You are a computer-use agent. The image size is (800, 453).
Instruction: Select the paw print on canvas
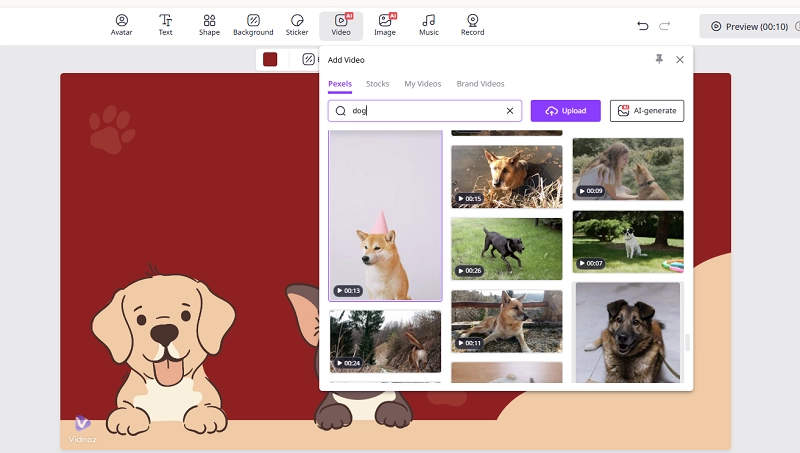(112, 129)
